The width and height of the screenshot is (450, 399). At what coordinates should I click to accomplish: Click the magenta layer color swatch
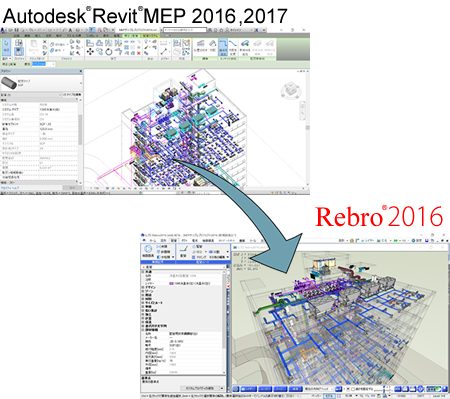171,283
